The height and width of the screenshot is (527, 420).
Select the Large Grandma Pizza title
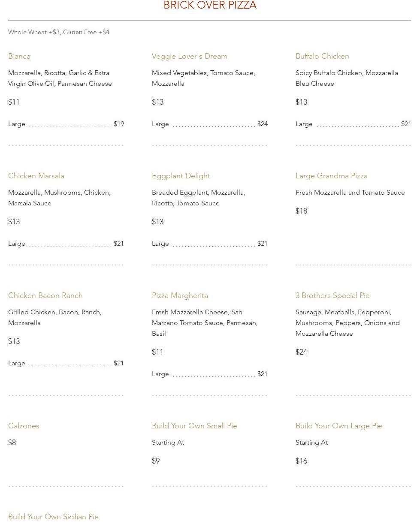[331, 176]
